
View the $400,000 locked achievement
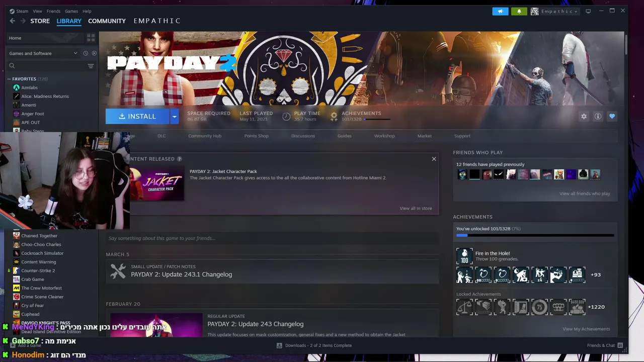(577, 307)
